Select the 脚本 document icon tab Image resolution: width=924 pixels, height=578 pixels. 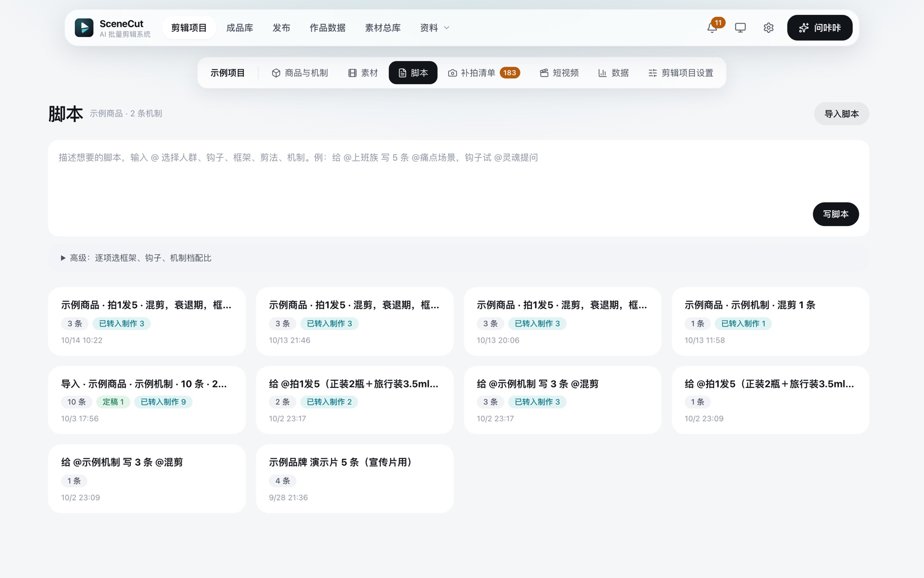(413, 73)
